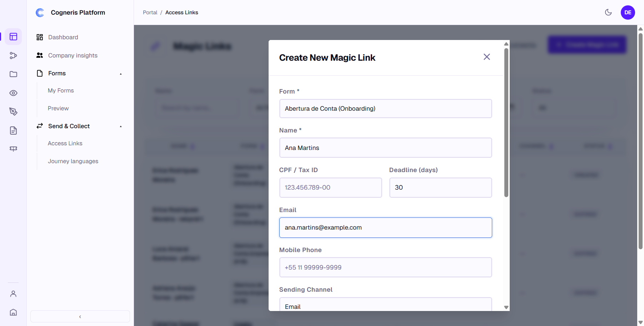Click the Portal breadcrumb link
644x326 pixels.
click(150, 12)
